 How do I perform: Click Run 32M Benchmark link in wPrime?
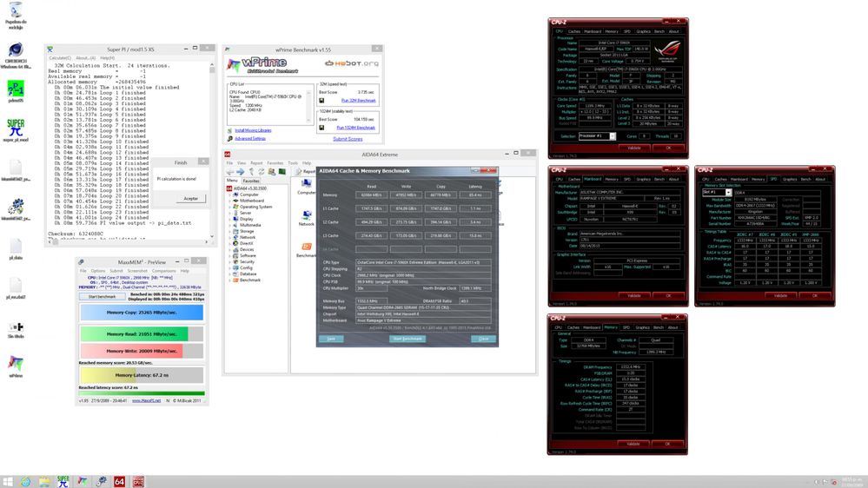click(x=358, y=101)
